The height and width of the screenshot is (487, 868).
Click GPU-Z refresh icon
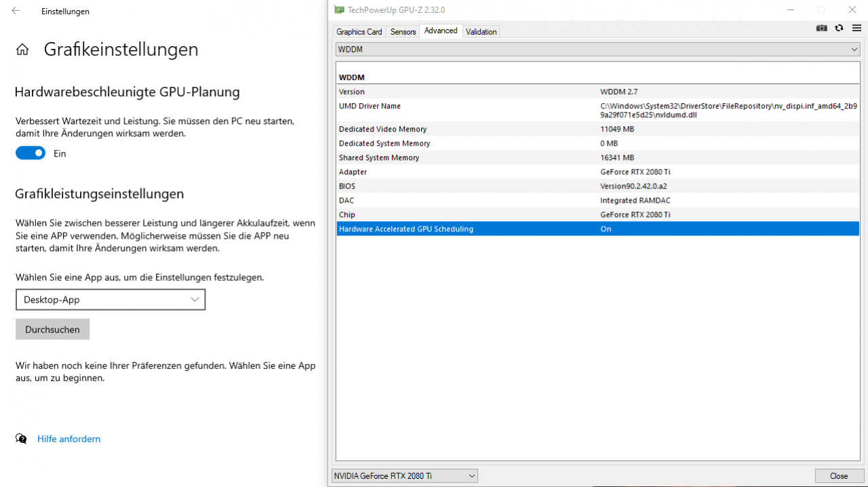(839, 28)
